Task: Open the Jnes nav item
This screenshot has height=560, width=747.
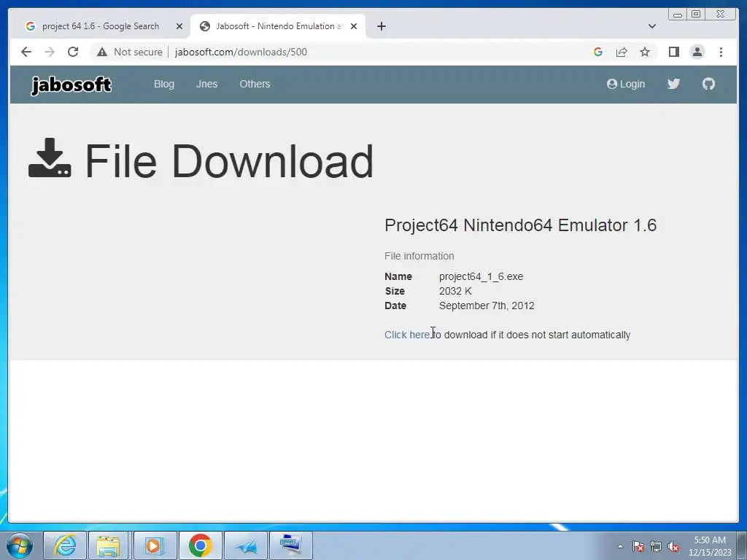Action: click(x=206, y=84)
